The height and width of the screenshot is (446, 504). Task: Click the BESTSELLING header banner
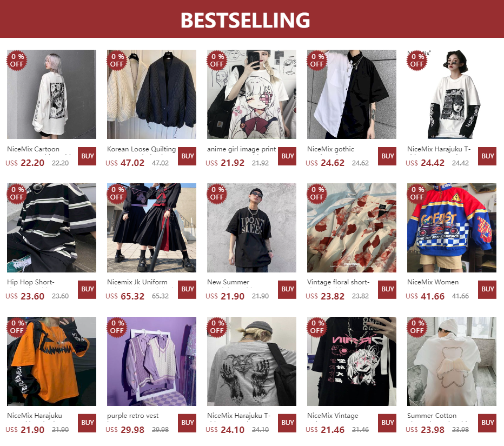click(x=252, y=19)
